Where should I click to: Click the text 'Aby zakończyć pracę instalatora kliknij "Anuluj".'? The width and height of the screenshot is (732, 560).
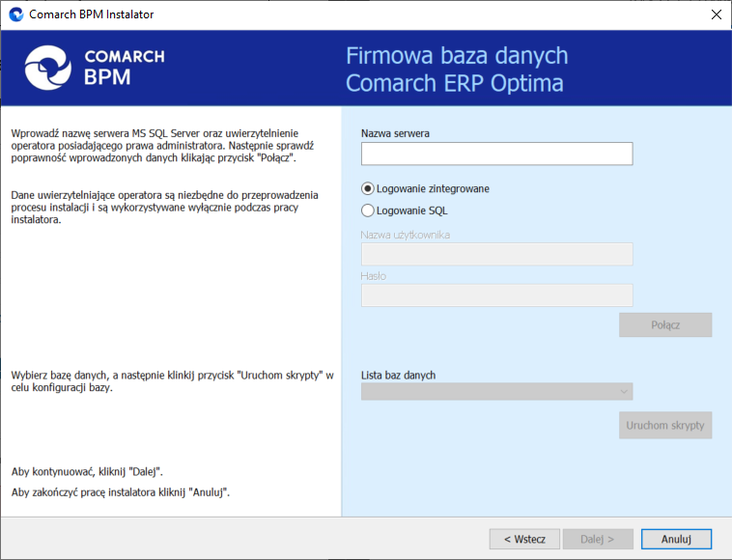(x=121, y=492)
